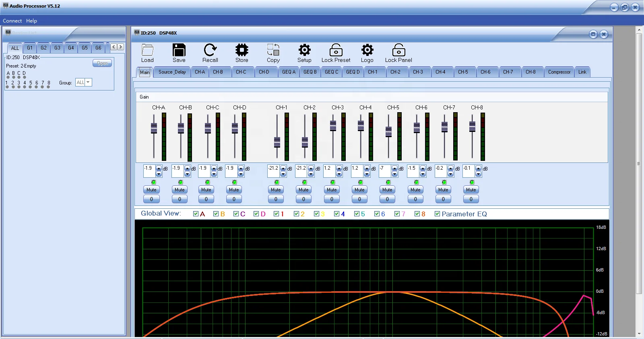Uncheck channel A in Global View
The image size is (644, 339).
coord(196,214)
